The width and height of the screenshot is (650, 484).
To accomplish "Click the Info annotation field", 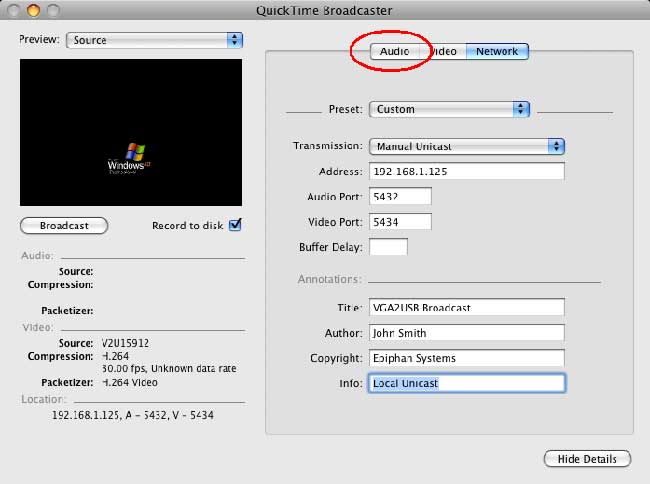I will point(466,383).
